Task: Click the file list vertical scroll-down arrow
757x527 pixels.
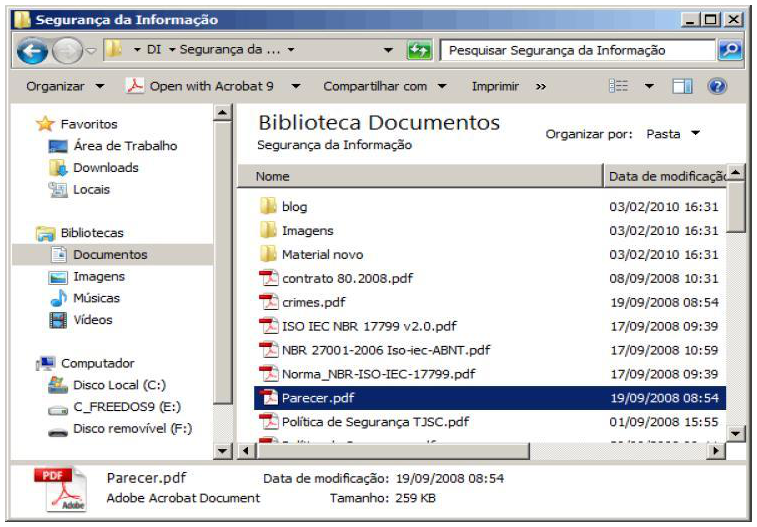Action: coord(735,433)
